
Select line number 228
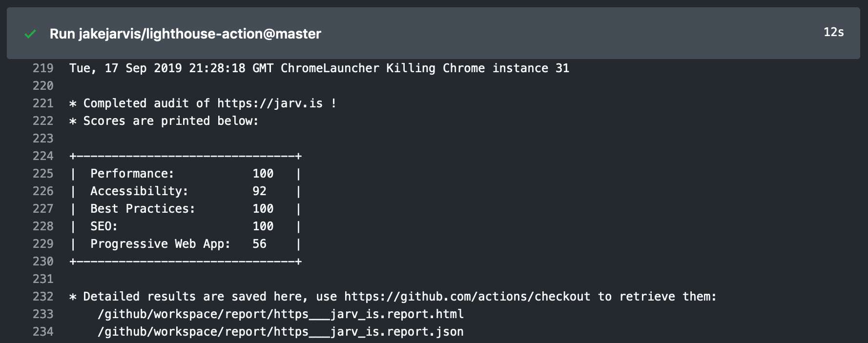point(43,226)
